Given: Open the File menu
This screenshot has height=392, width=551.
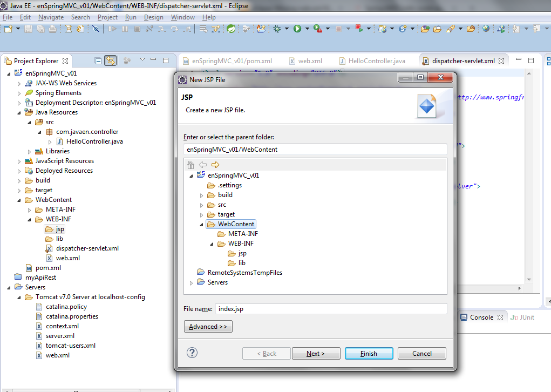Looking at the screenshot, I should pos(8,17).
